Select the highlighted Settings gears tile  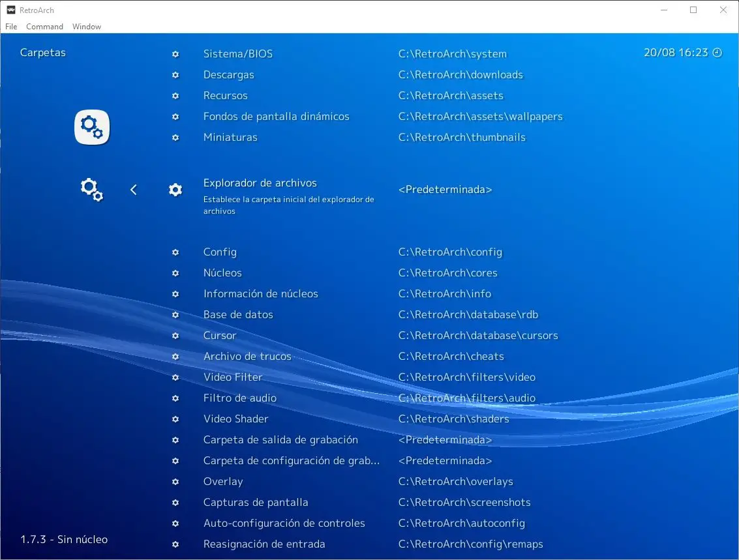(x=92, y=127)
